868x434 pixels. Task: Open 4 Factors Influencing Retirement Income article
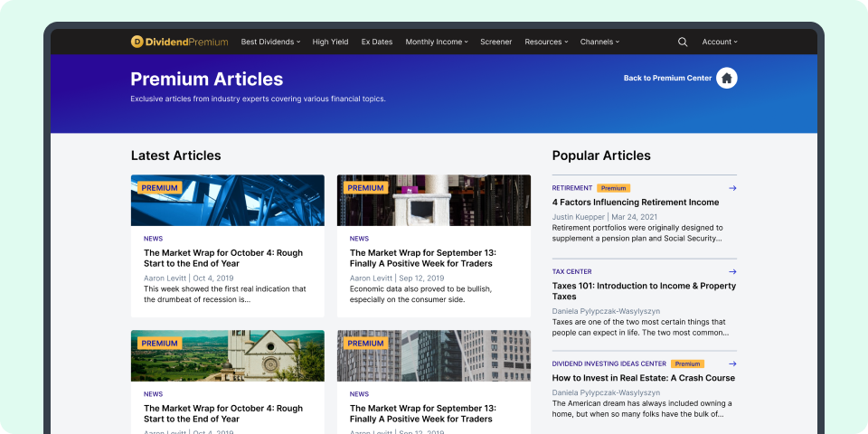click(x=636, y=203)
